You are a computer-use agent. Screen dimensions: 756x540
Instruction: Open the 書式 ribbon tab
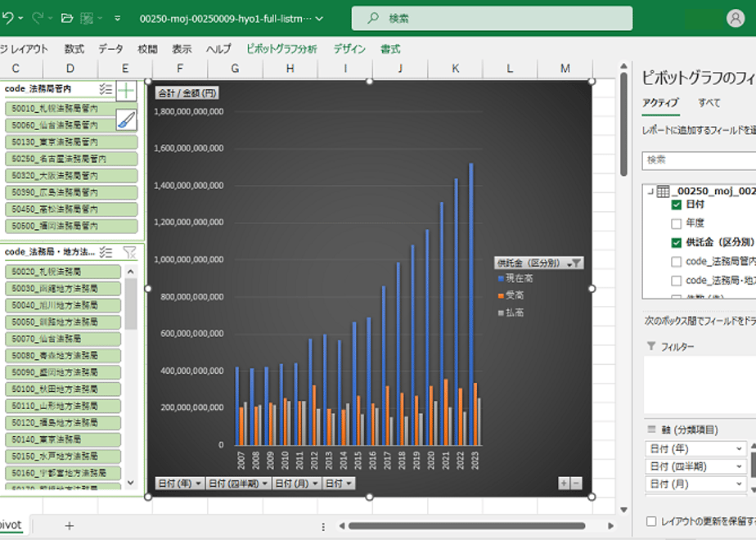[390, 49]
